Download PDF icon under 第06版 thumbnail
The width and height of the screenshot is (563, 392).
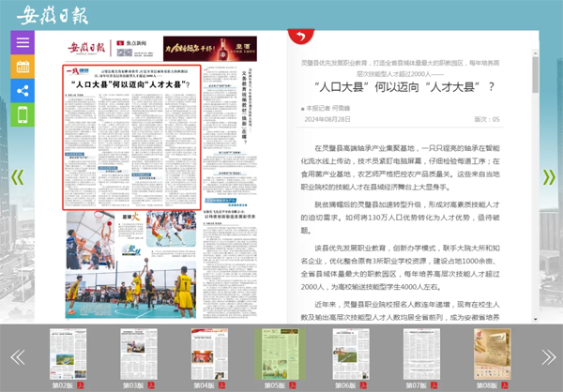point(362,385)
